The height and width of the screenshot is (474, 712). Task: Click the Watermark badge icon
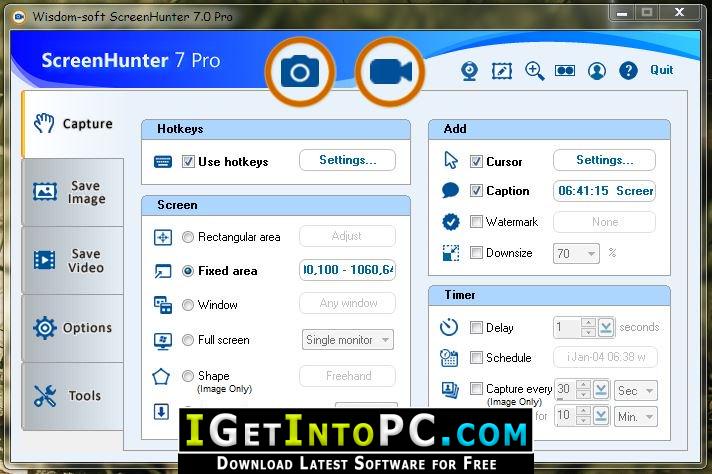coord(450,222)
